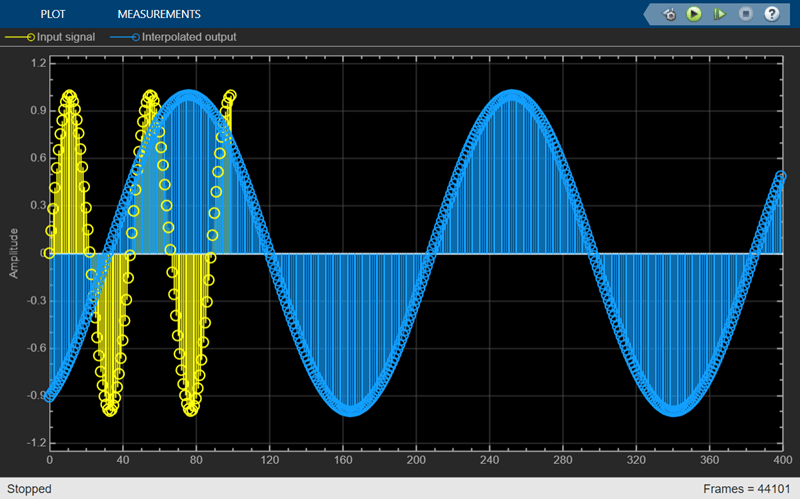Click the grey Stop simulation button
The image size is (800, 499).
pyautogui.click(x=745, y=14)
